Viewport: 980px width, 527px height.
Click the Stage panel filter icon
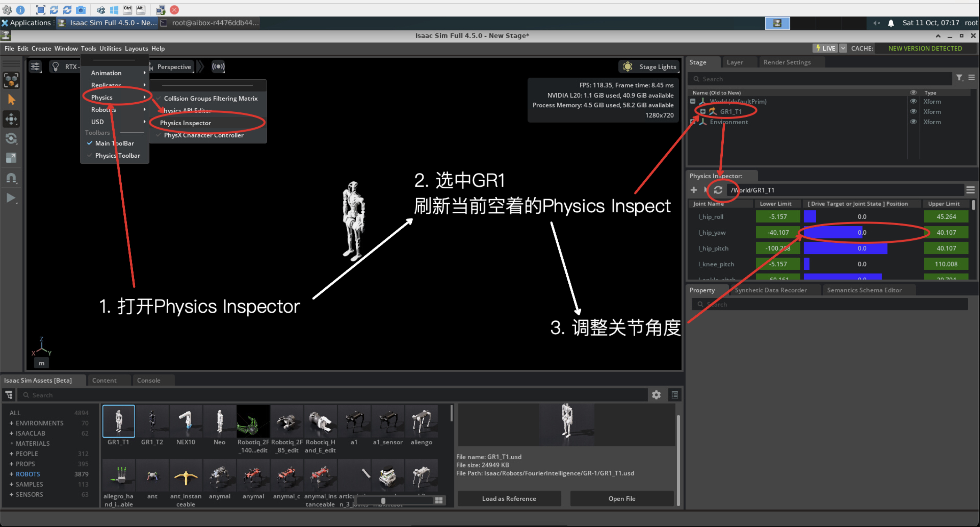pyautogui.click(x=959, y=78)
